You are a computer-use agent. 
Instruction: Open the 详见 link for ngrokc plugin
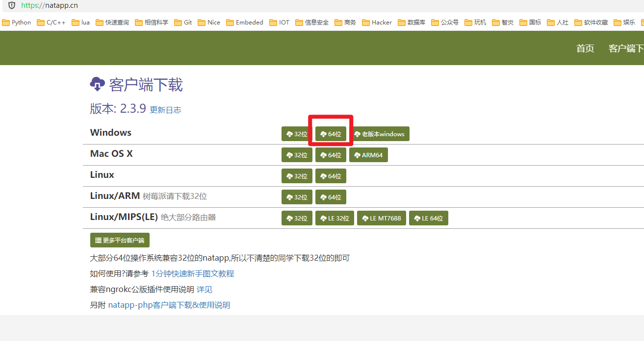(x=205, y=289)
